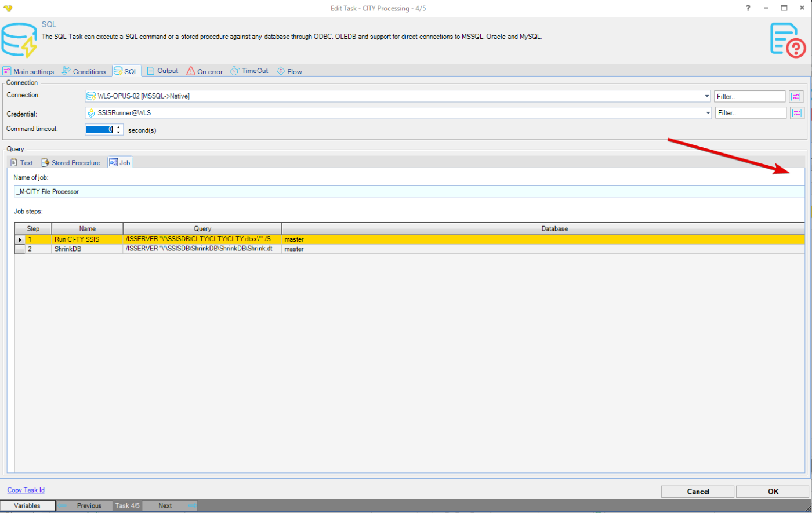812x513 pixels.
Task: Select the Stored Procedure query tab
Action: click(x=71, y=163)
